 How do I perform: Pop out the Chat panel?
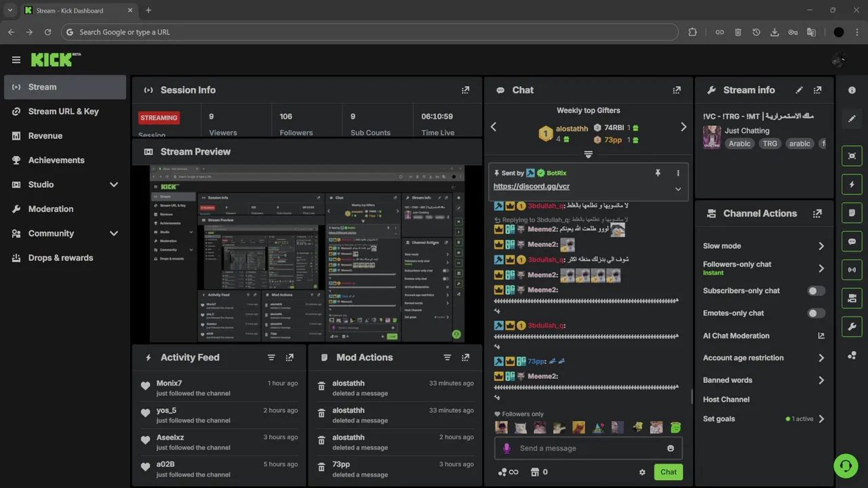coord(676,90)
